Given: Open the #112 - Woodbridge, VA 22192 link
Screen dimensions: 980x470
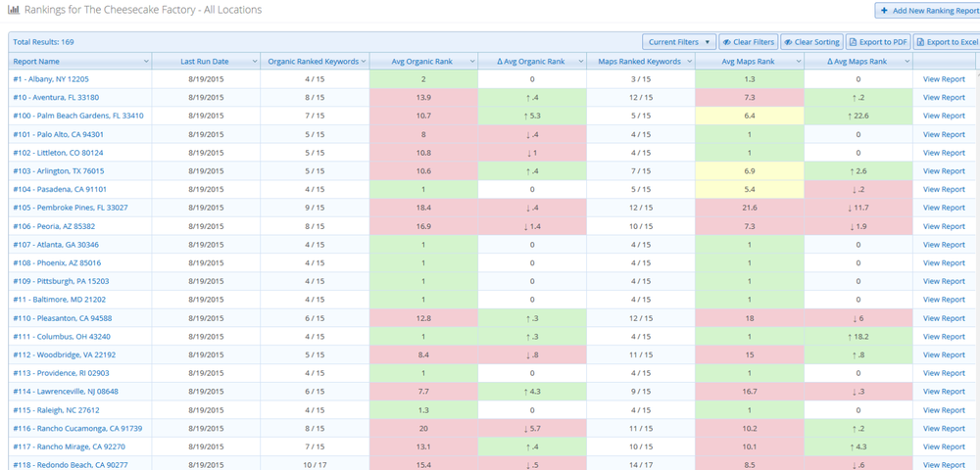Looking at the screenshot, I should pos(65,354).
